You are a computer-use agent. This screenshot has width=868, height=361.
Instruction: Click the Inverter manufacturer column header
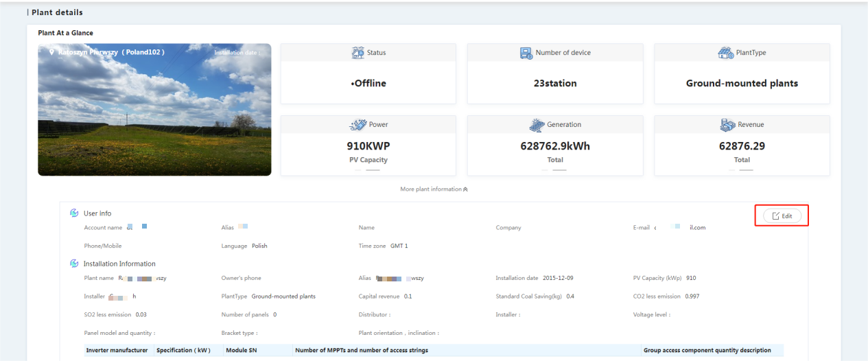(117, 350)
